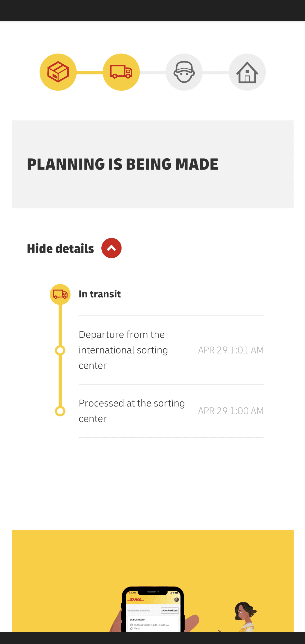Click the timeline dot for international sorting departure
Viewport: 305px width, 644px height.
(x=60, y=350)
